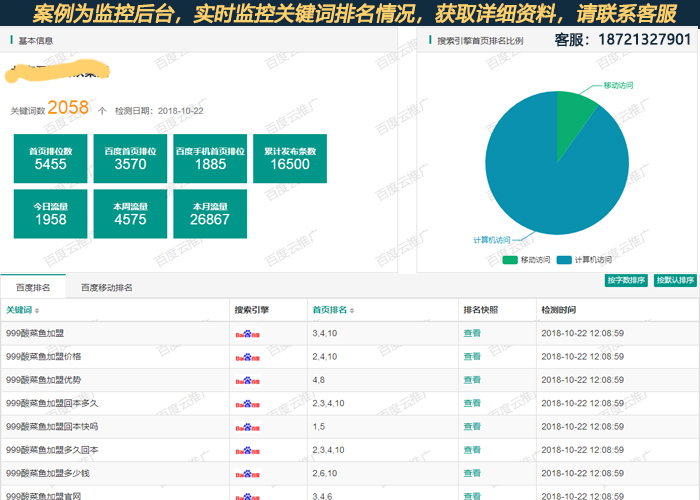
Task: Click Baidu logo in 999酸菜鱼加盟 row
Action: pyautogui.click(x=248, y=334)
